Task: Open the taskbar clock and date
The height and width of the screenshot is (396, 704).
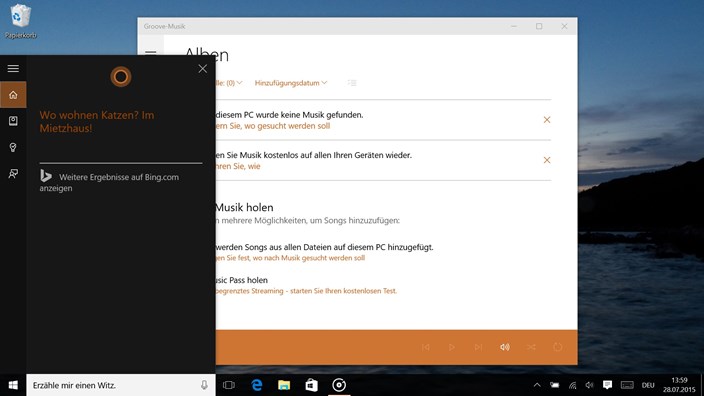Action: coord(679,385)
